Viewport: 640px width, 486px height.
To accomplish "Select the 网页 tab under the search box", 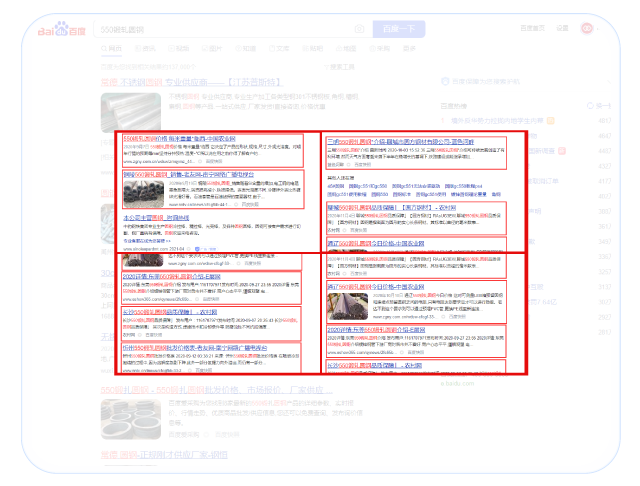I will (114, 47).
